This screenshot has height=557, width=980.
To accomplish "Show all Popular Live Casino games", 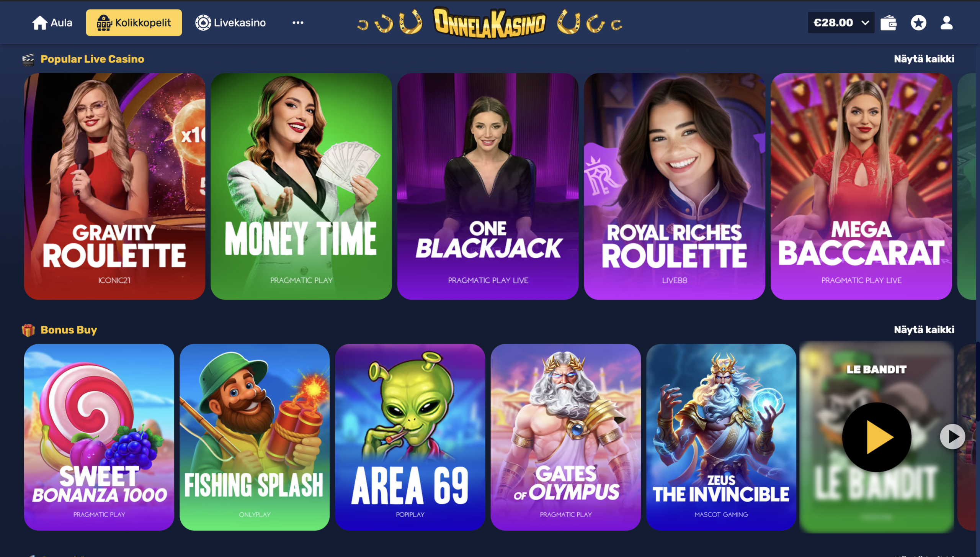I will [x=924, y=59].
